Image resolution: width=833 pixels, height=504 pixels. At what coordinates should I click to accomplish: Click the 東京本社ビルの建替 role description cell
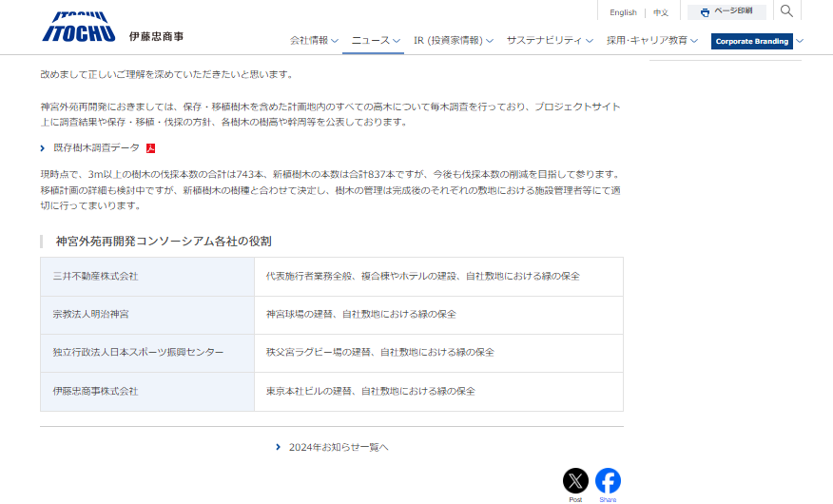(438, 392)
